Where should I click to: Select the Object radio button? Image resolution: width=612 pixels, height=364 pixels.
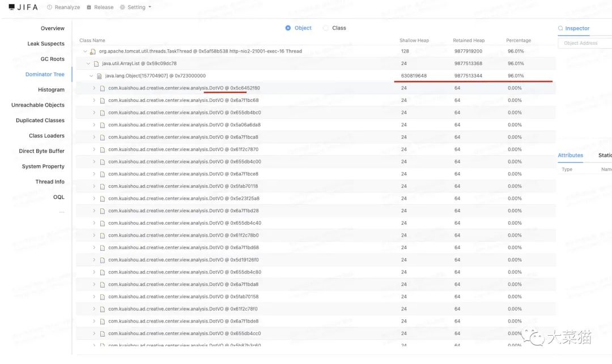[288, 28]
